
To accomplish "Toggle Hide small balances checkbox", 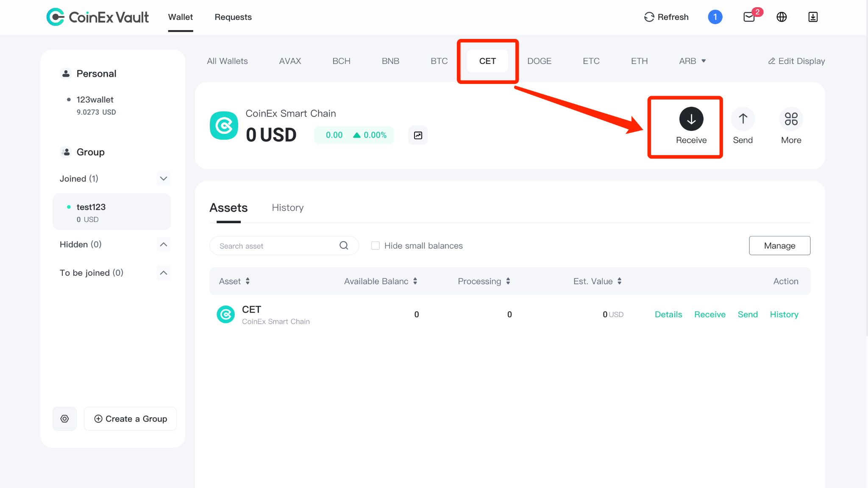I will pos(376,246).
